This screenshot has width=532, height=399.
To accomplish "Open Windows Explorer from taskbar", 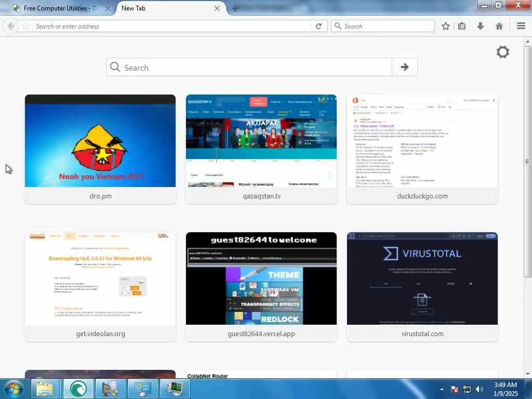I will [x=45, y=389].
